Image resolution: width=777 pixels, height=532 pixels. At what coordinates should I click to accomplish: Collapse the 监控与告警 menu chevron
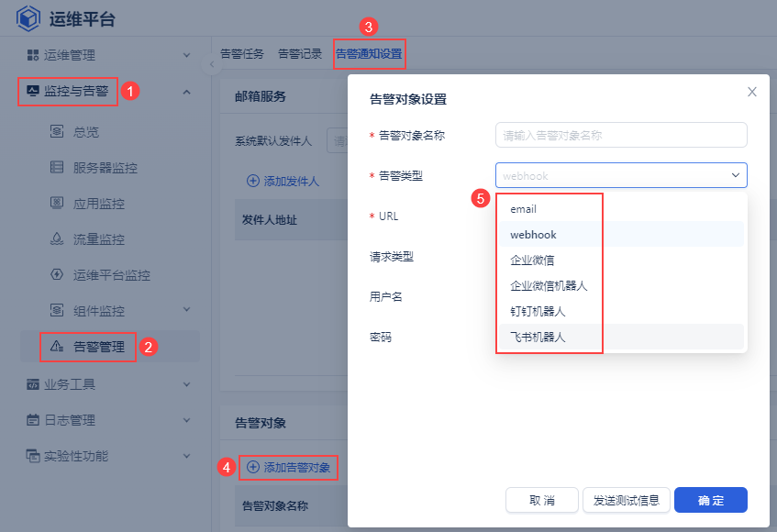click(187, 92)
